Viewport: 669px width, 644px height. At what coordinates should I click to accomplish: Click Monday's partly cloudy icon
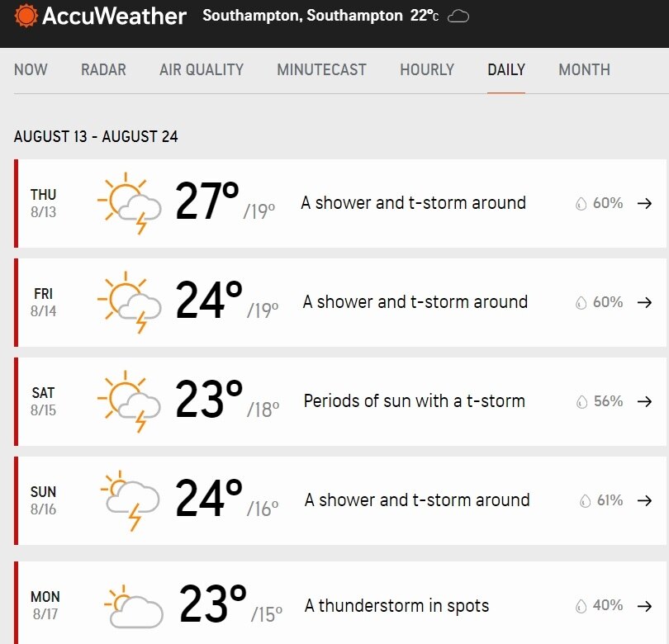(x=132, y=606)
